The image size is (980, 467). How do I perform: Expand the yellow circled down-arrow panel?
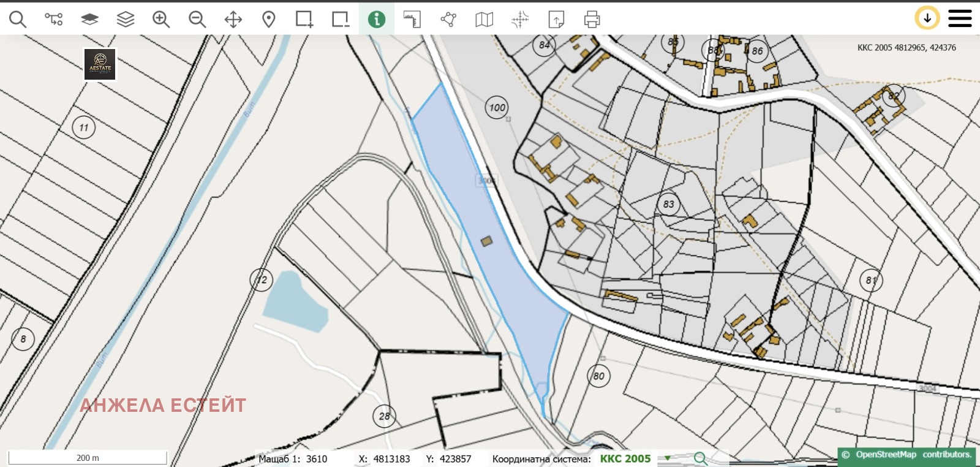[x=927, y=18]
